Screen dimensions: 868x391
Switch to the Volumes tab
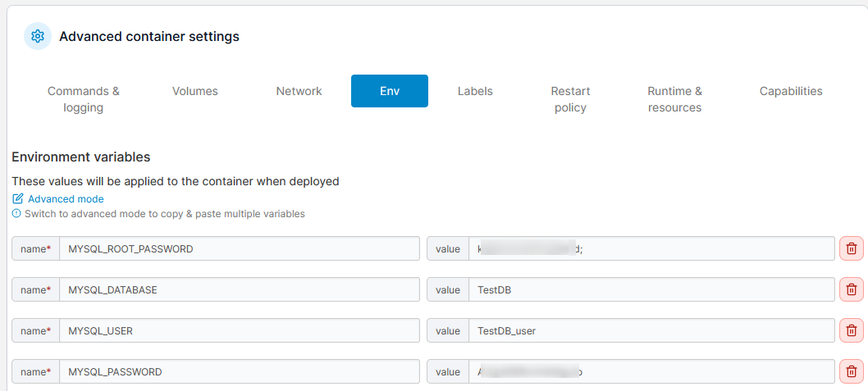195,91
